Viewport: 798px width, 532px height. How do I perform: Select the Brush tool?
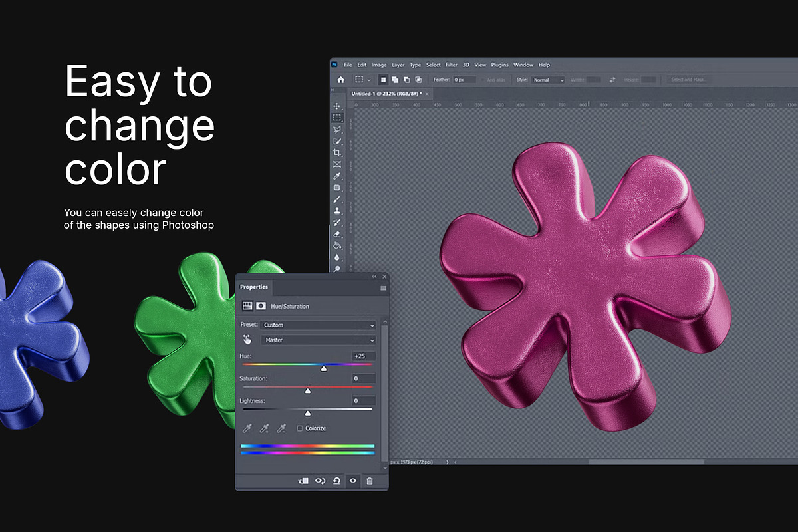point(337,199)
